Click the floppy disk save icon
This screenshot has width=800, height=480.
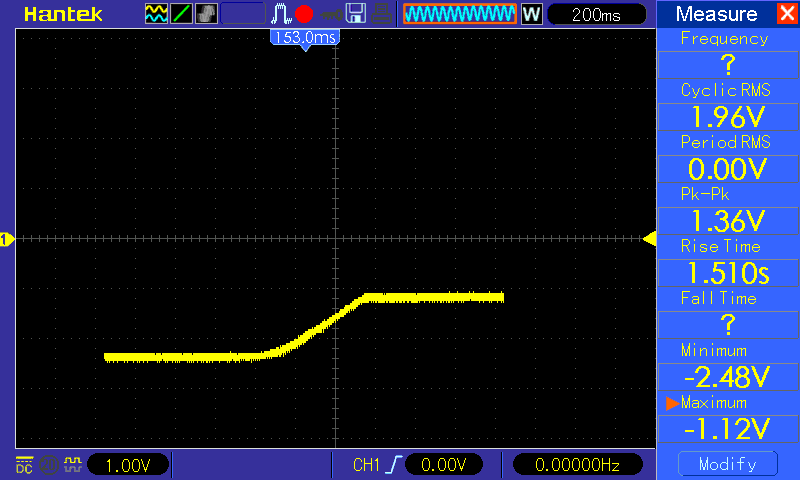[x=356, y=14]
